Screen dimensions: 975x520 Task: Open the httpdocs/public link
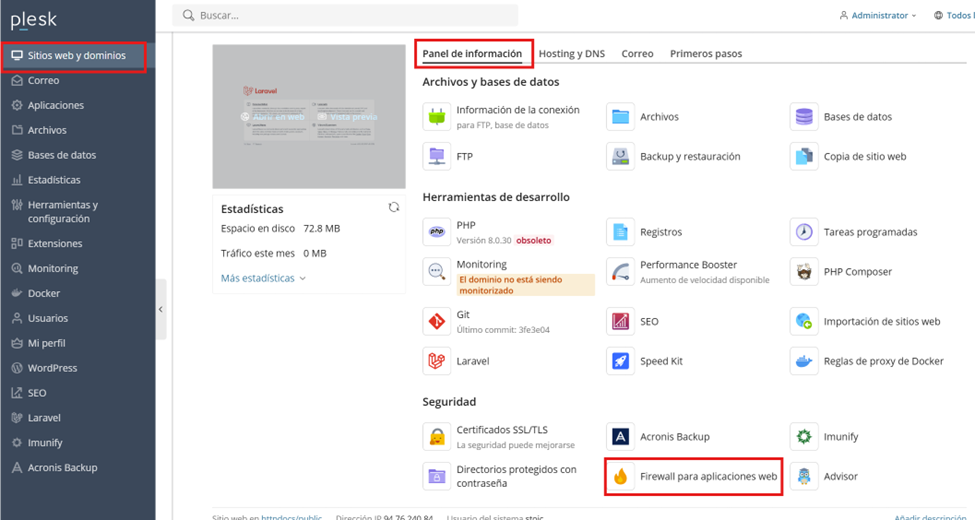pos(292,517)
